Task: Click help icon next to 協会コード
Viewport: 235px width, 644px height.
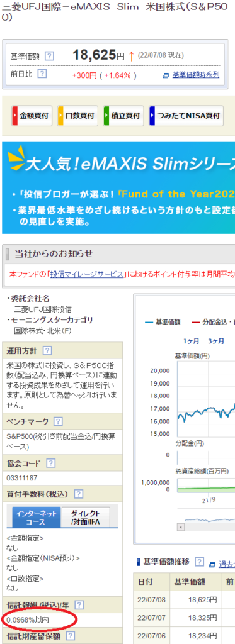Action: click(x=50, y=464)
